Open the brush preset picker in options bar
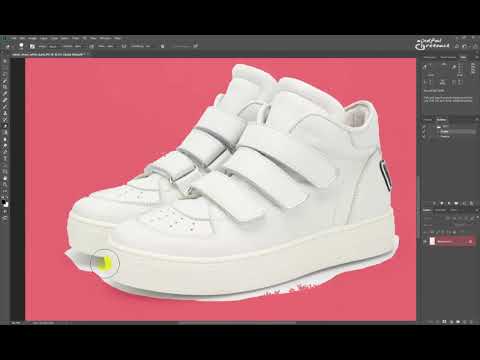Image resolution: width=480 pixels, height=360 pixels. [21, 46]
